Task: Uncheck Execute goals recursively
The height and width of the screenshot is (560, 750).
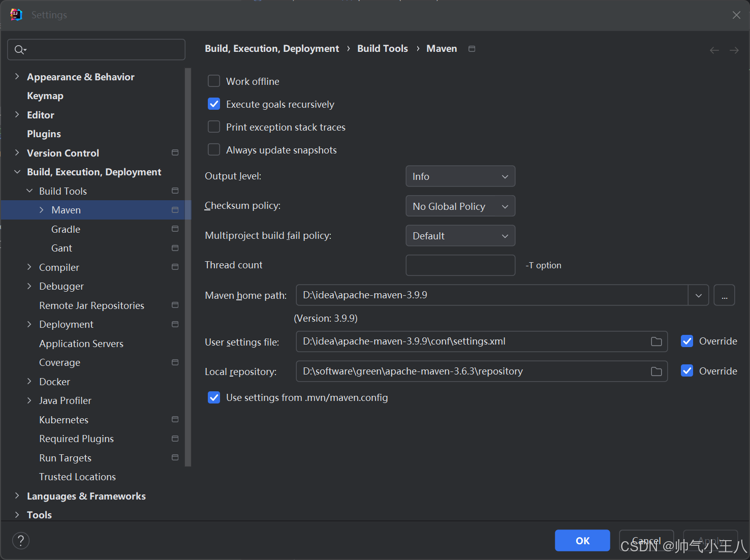Action: tap(214, 104)
